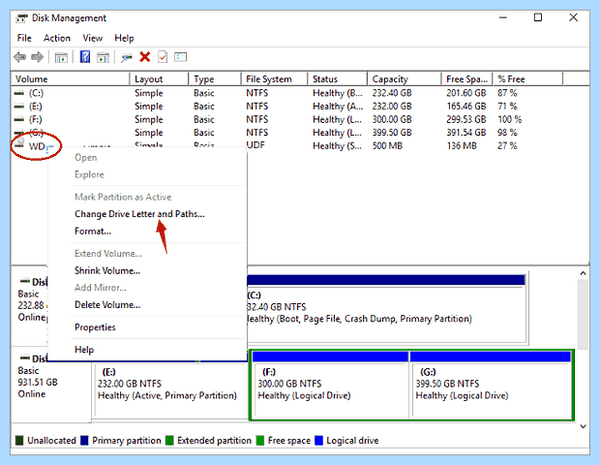
Task: Open the Action menu
Action: 57,38
